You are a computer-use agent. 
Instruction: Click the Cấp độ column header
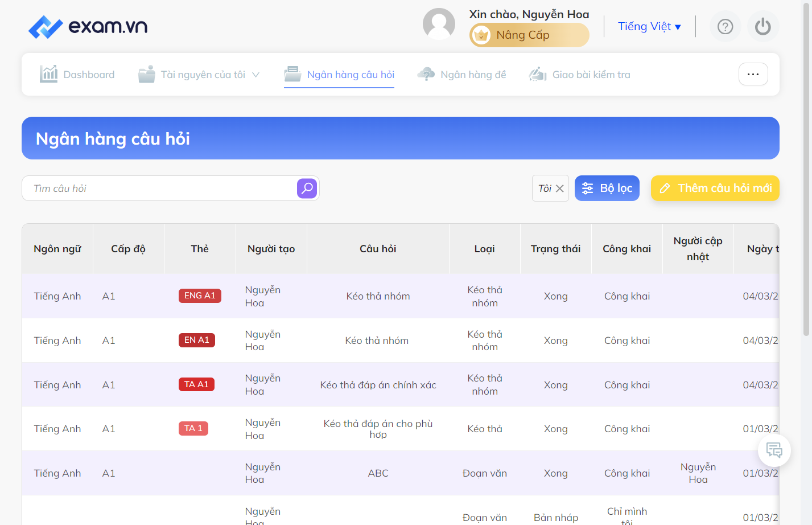(x=129, y=249)
